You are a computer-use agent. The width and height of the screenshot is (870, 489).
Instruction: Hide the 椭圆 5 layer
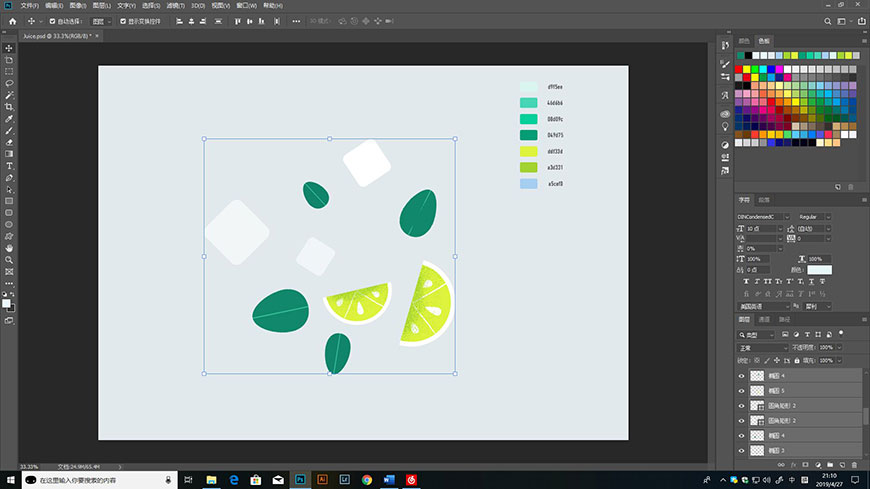[741, 391]
